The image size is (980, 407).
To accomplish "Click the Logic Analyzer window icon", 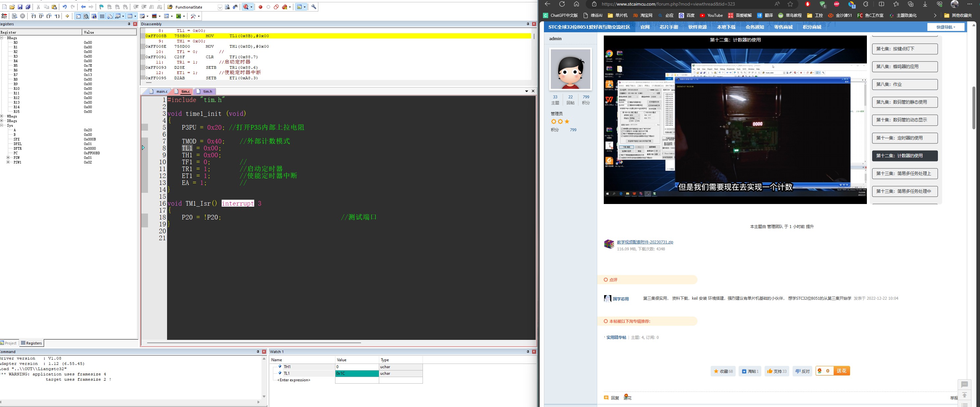I will (x=154, y=16).
